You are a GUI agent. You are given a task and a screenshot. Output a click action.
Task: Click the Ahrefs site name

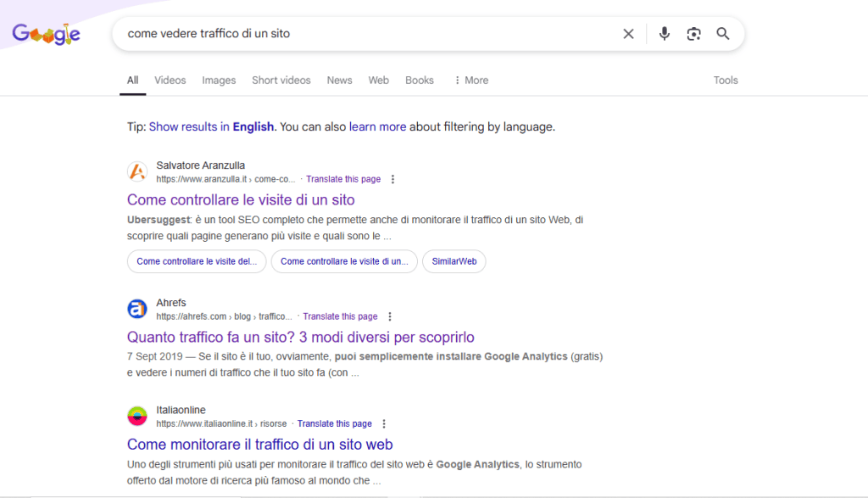point(171,303)
